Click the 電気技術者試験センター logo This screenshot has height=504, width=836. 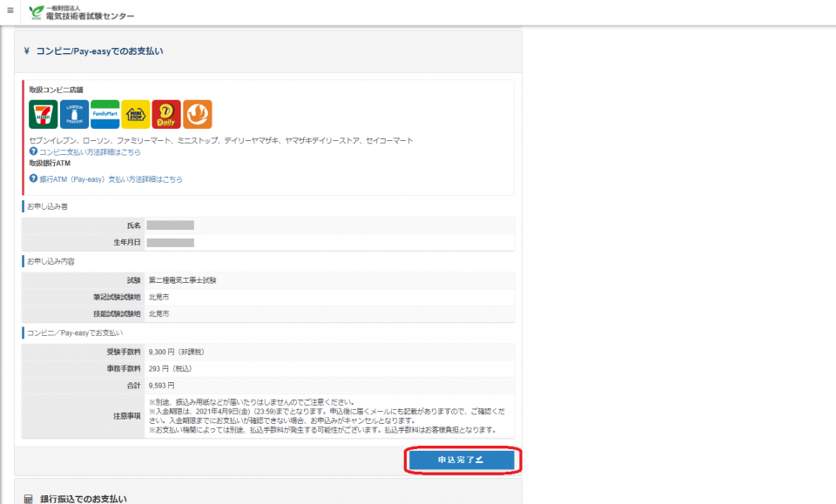(x=82, y=12)
